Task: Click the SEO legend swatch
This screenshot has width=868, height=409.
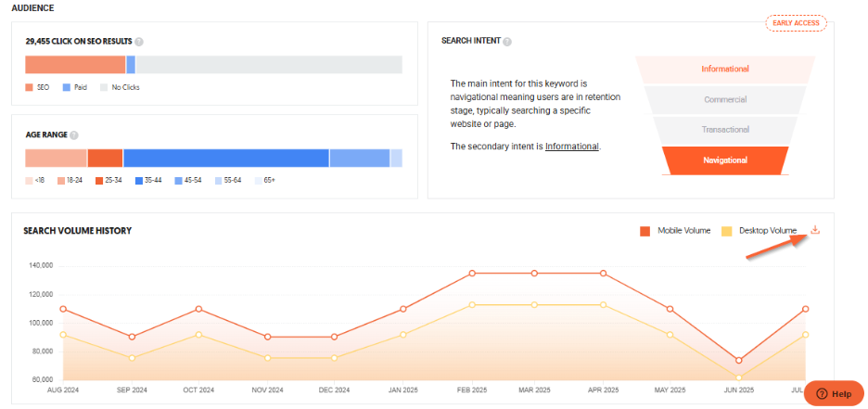Action: coord(30,87)
